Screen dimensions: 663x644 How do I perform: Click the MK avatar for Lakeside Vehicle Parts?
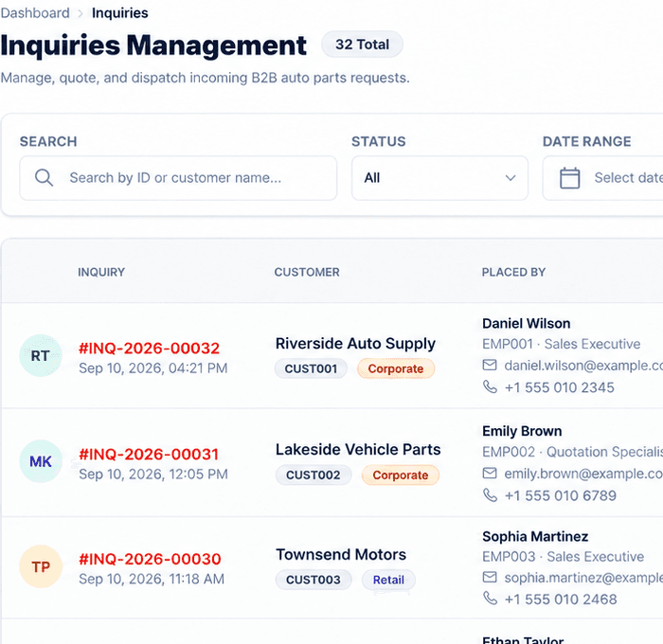[41, 461]
